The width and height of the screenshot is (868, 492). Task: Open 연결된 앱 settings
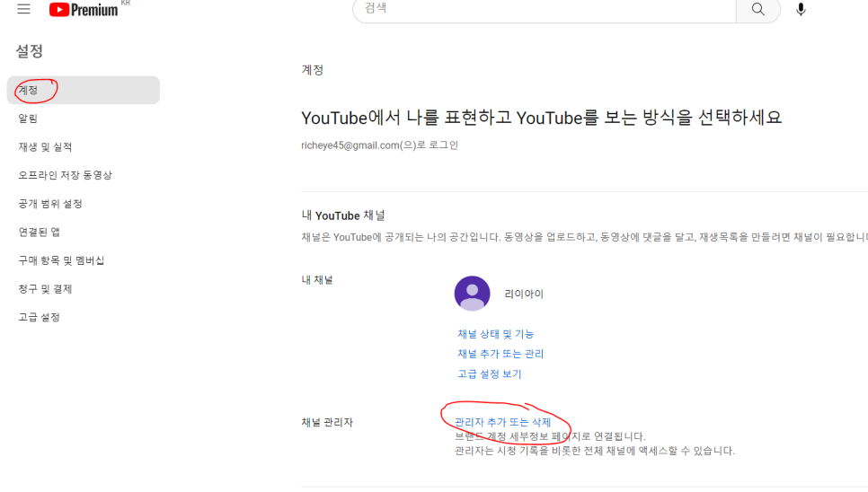[x=40, y=233]
